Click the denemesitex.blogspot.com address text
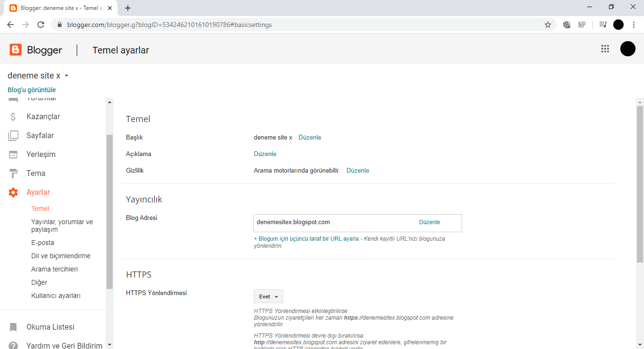 pos(293,222)
